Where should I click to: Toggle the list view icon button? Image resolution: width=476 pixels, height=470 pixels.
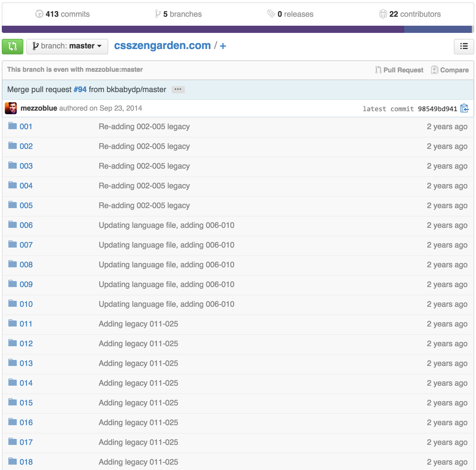(x=464, y=46)
